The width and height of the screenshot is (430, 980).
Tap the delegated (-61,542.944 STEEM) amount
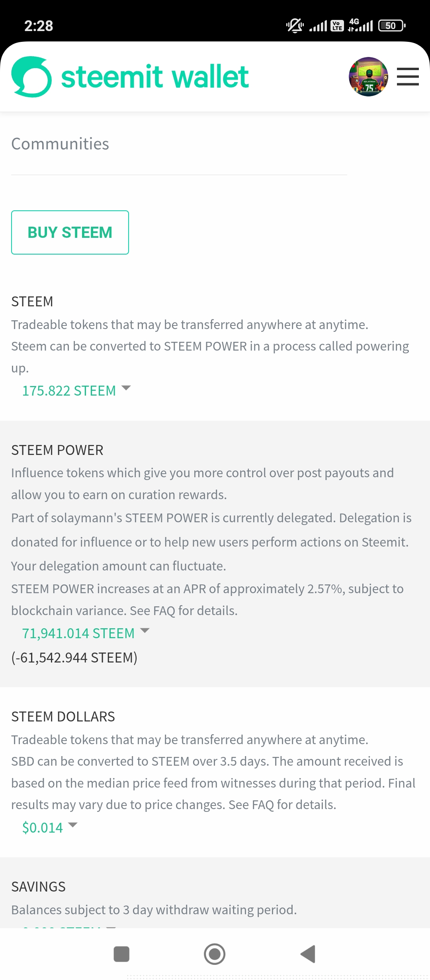(74, 657)
